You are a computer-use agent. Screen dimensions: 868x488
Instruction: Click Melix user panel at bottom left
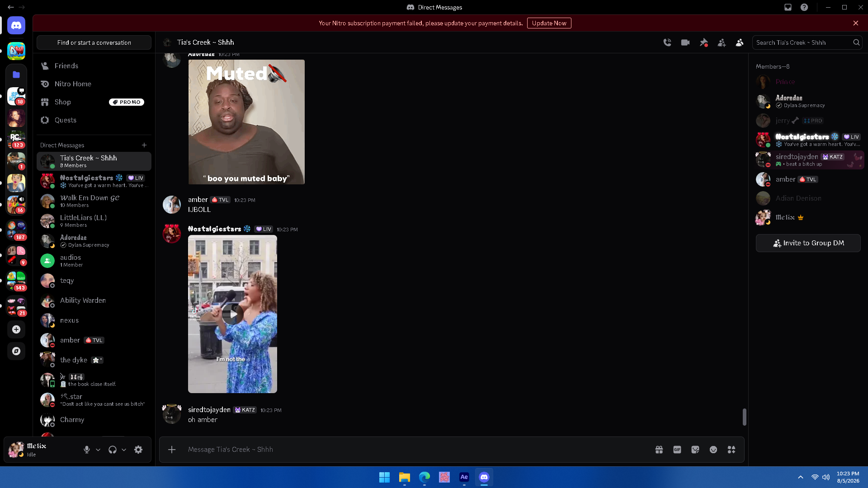[x=42, y=450]
